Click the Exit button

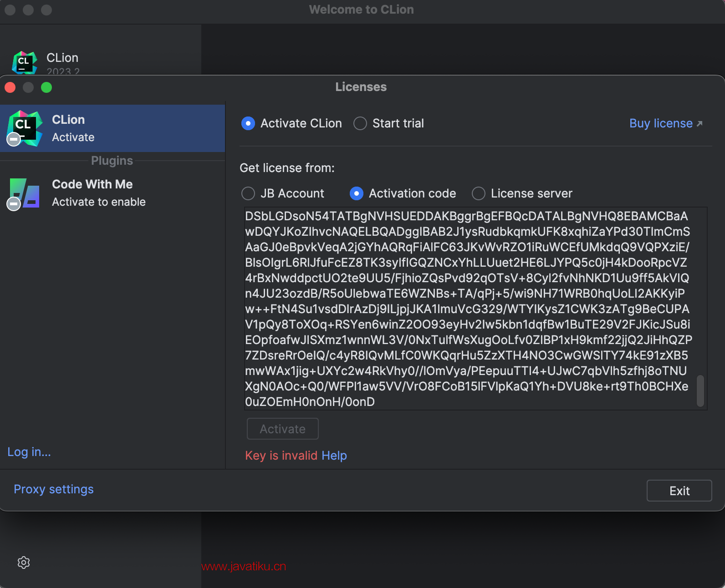[x=679, y=491]
